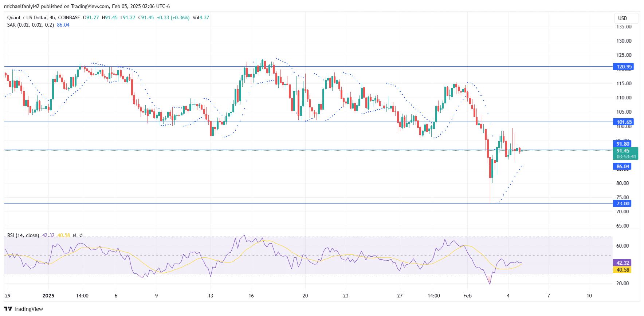Click the +0.33 (+0.36%) change value
The image size is (644, 316).
click(173, 17)
